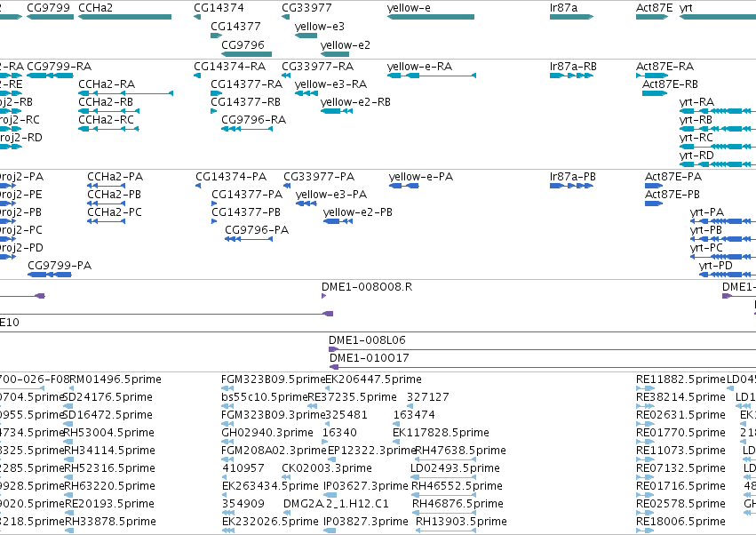Select the yellow-e3-PA protein label
Viewport: 756px width, 535px height.
pyautogui.click(x=331, y=195)
